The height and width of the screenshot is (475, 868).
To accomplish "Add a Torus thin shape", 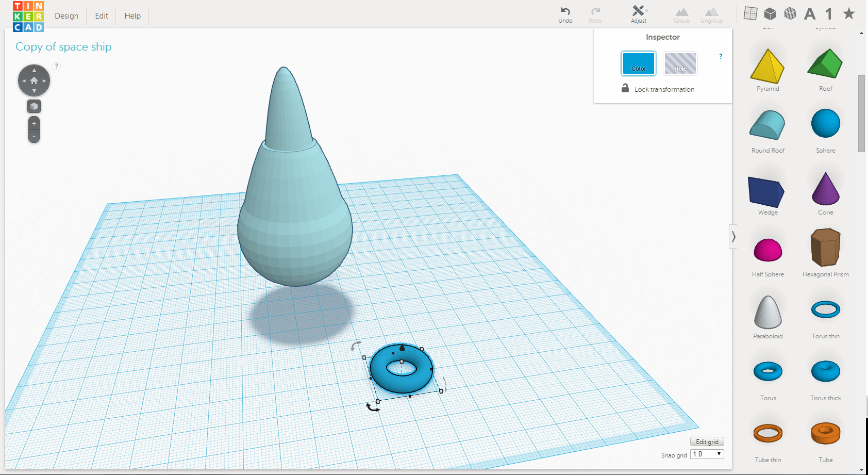I will pyautogui.click(x=826, y=319).
